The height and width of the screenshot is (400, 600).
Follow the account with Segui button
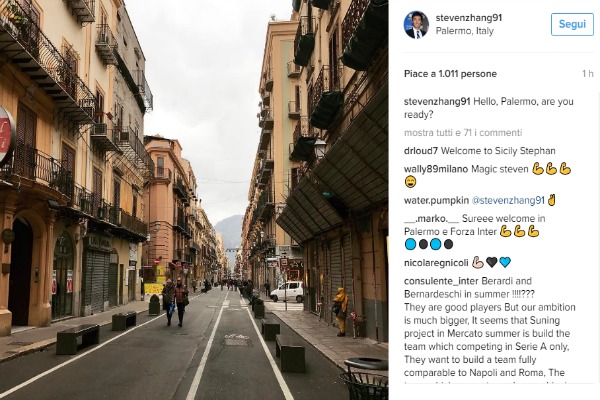click(572, 24)
